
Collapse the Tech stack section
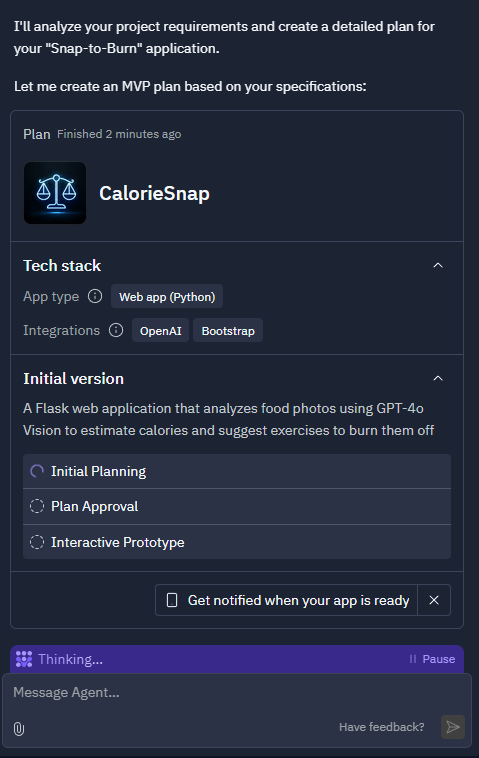tap(438, 265)
